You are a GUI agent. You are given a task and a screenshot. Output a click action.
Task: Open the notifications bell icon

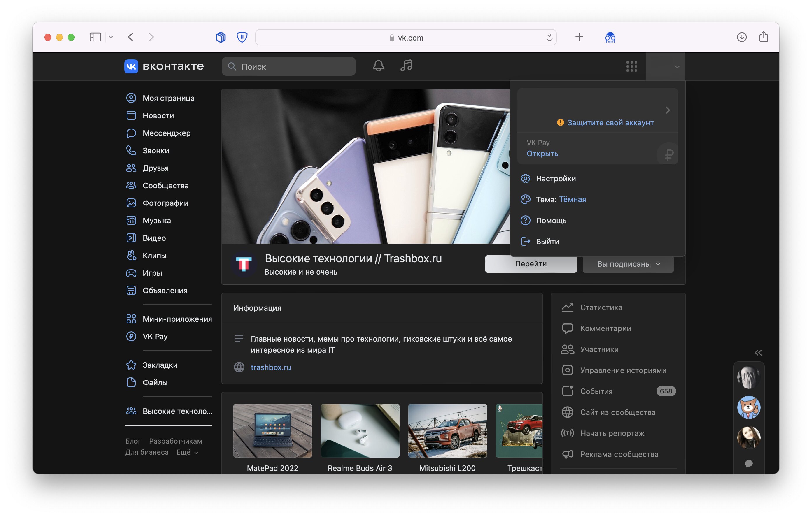click(378, 66)
